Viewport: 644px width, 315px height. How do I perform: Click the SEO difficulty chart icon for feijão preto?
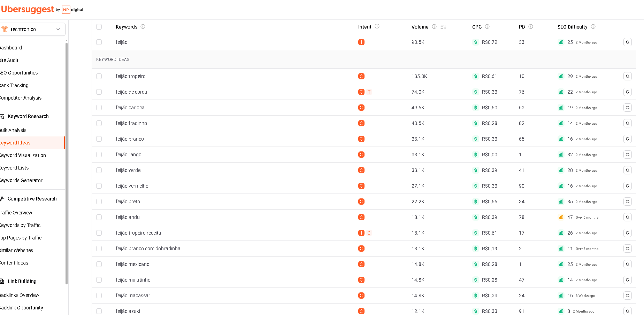click(561, 202)
